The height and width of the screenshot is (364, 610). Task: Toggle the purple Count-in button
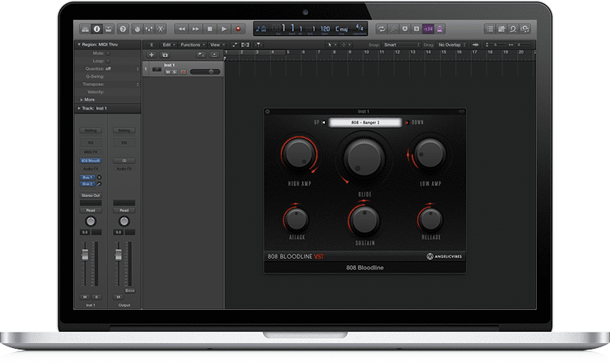(x=428, y=29)
